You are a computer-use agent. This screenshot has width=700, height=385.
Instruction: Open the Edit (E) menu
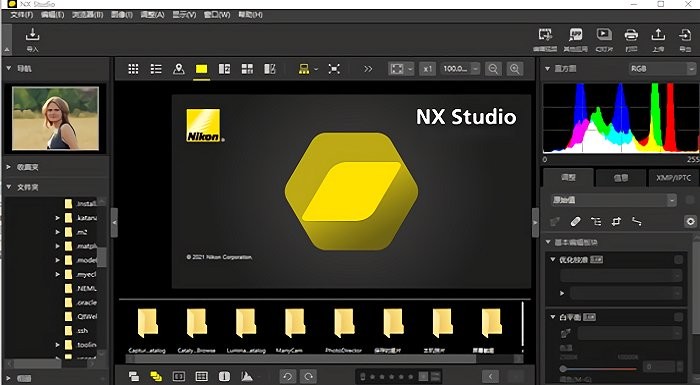pos(53,15)
